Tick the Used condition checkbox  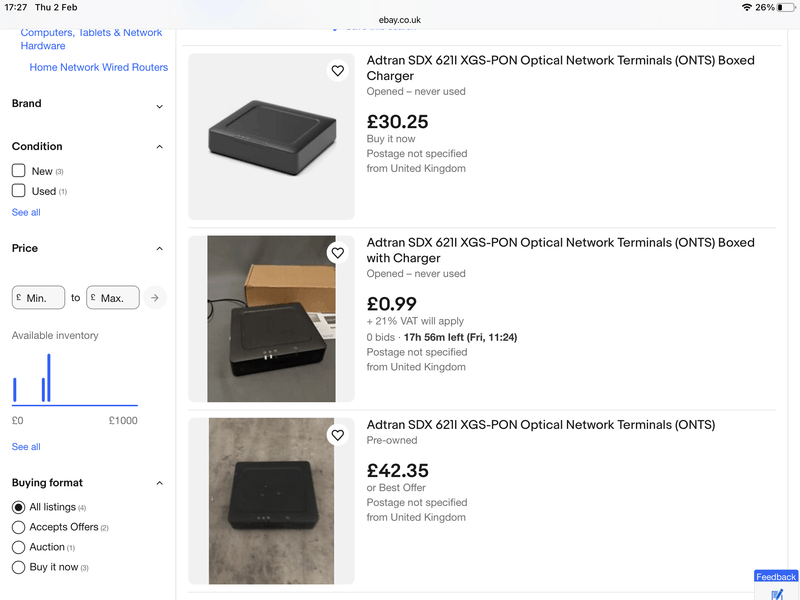(18, 191)
